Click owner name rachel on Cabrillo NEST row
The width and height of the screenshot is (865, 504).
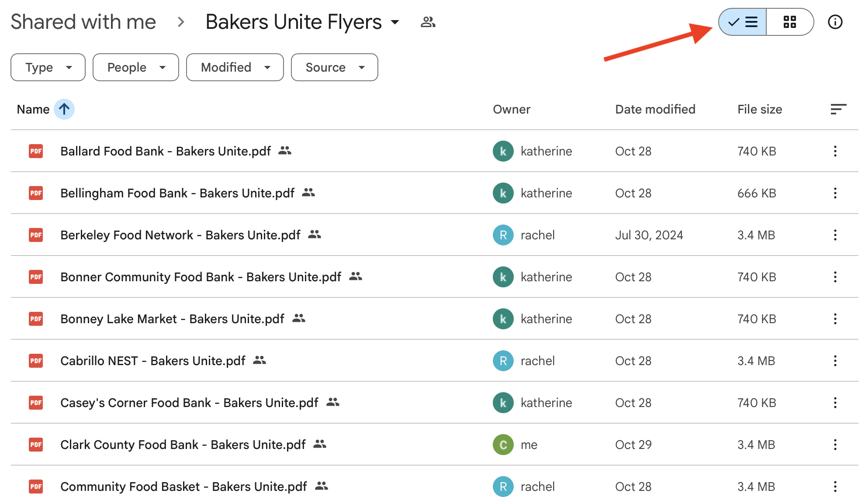tap(538, 361)
